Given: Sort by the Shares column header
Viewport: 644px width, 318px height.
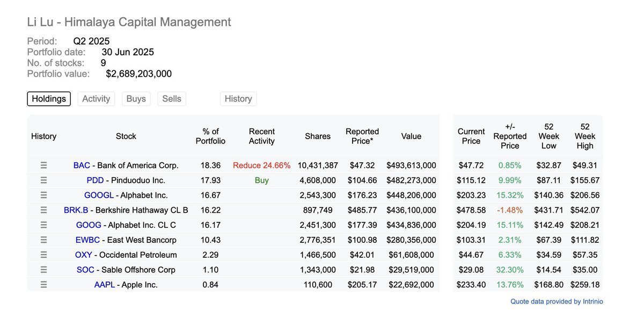Looking at the screenshot, I should pos(318,136).
